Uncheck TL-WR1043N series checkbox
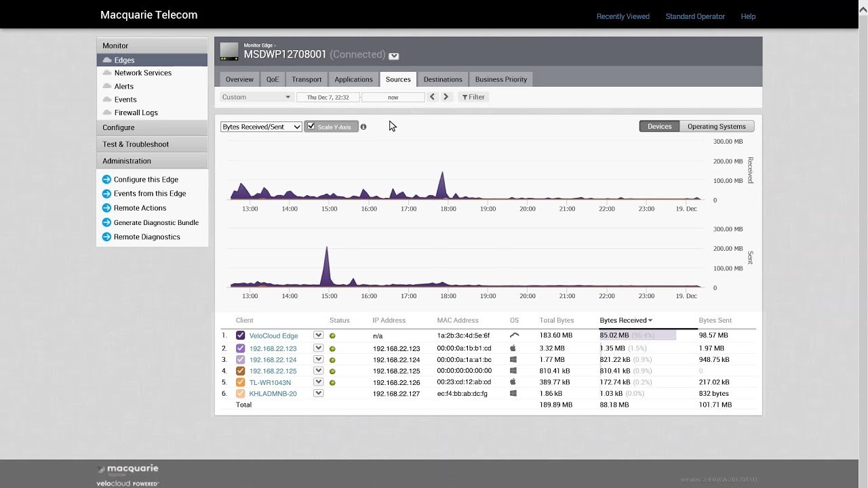The image size is (868, 488). click(x=240, y=382)
